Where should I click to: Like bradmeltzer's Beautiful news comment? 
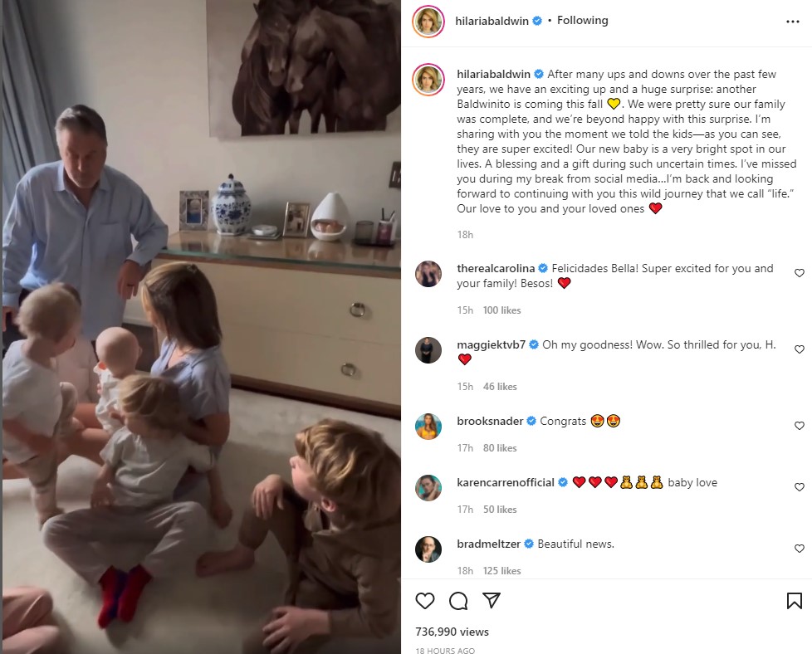tap(799, 549)
